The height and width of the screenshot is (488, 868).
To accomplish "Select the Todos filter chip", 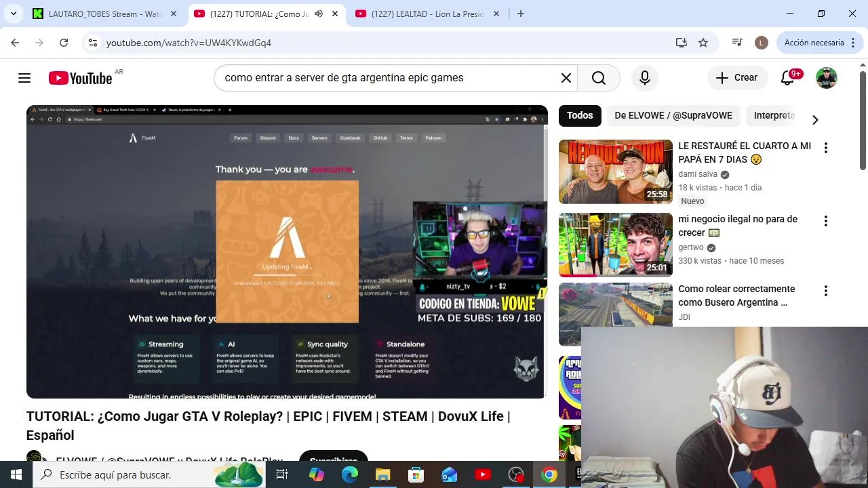I will pos(580,116).
